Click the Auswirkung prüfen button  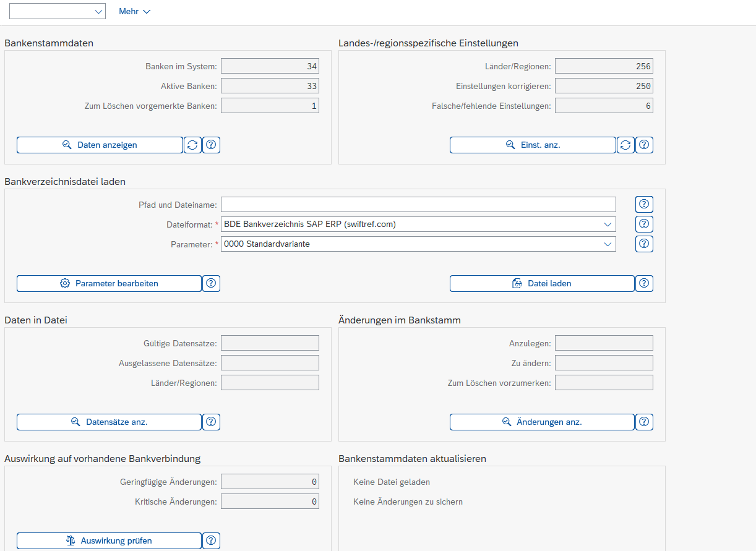[109, 540]
